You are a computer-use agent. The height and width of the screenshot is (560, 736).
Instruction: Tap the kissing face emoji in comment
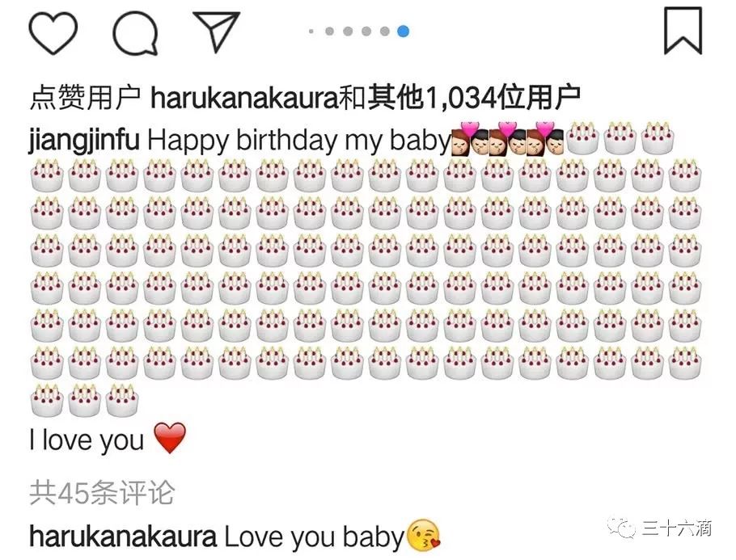(x=423, y=536)
